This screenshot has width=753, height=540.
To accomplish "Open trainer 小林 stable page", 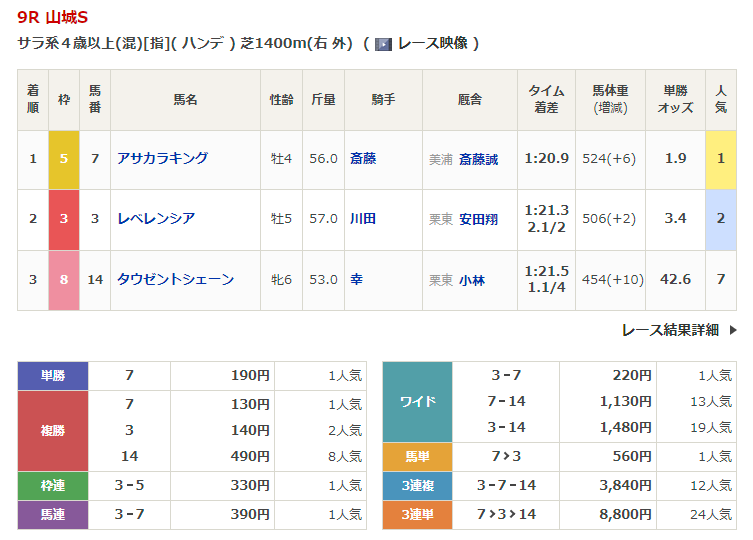I will pyautogui.click(x=471, y=280).
